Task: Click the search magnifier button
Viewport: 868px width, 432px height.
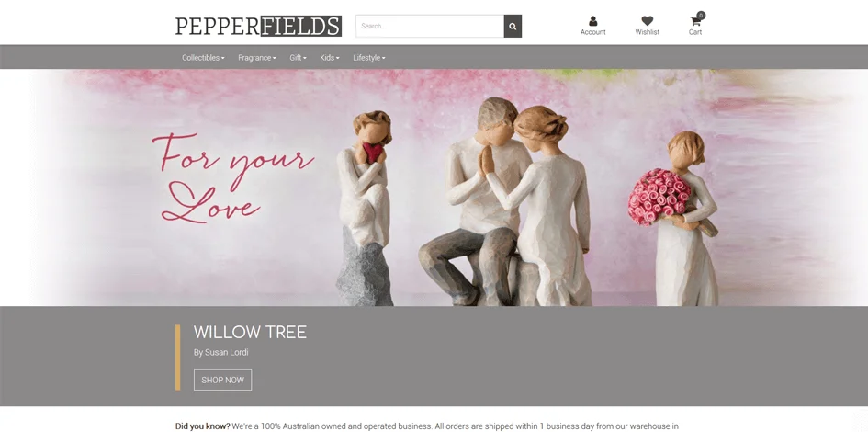Action: tap(513, 26)
